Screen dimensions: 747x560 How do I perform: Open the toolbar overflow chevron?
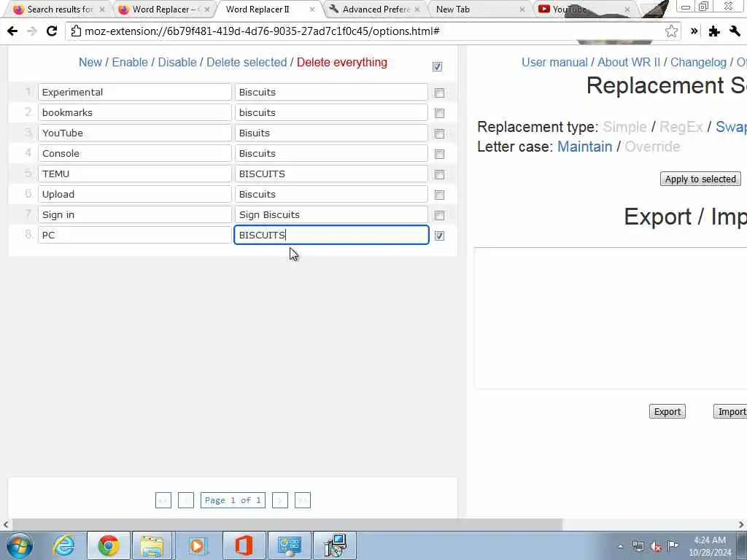(694, 31)
